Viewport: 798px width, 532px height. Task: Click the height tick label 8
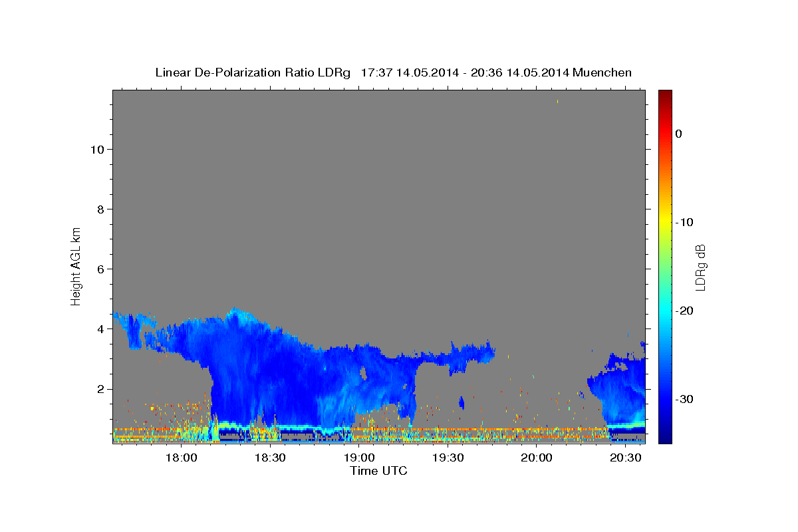pyautogui.click(x=100, y=209)
